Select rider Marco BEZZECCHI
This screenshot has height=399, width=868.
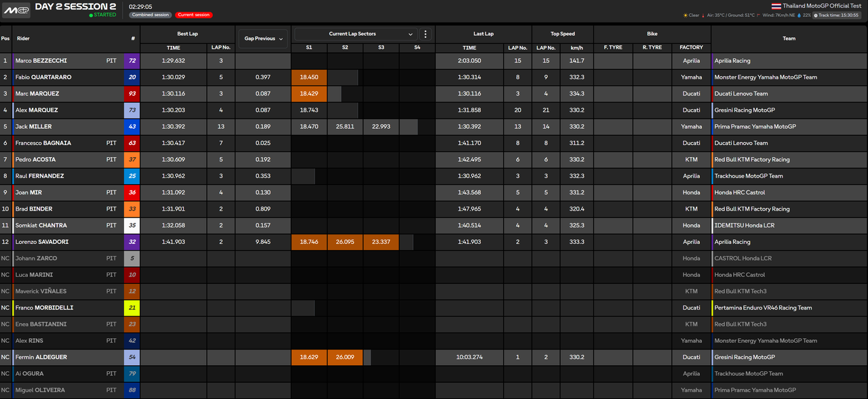(x=41, y=61)
